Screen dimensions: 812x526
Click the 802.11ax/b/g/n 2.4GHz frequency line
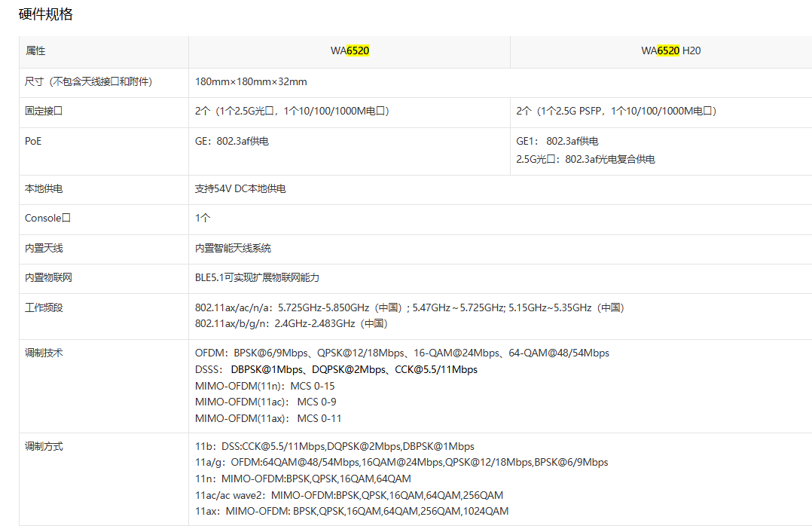[x=292, y=323]
